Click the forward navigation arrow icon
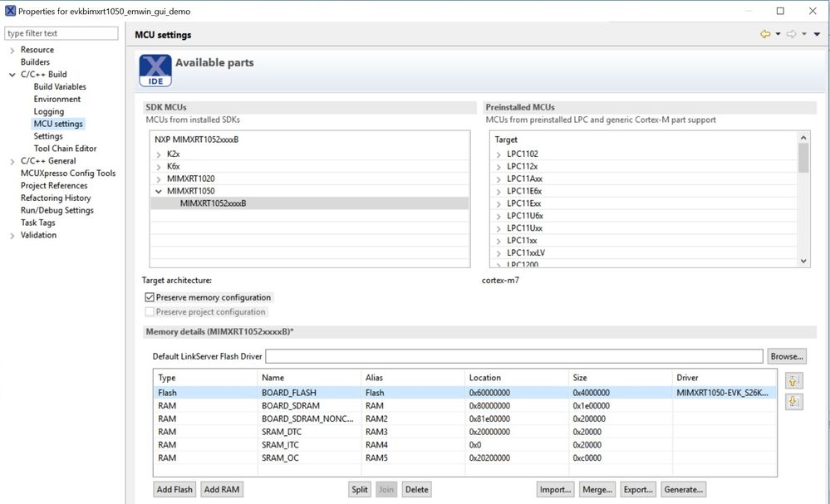Image resolution: width=830 pixels, height=504 pixels. point(791,34)
